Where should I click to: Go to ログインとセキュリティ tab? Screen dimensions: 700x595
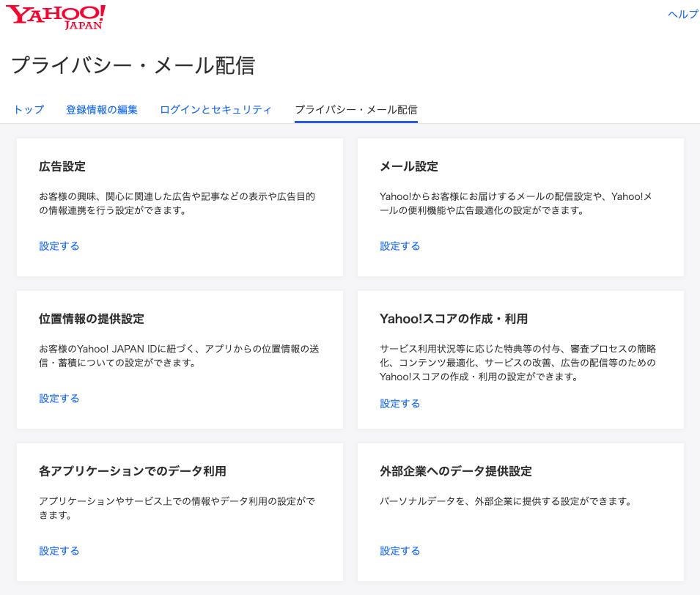pos(215,109)
